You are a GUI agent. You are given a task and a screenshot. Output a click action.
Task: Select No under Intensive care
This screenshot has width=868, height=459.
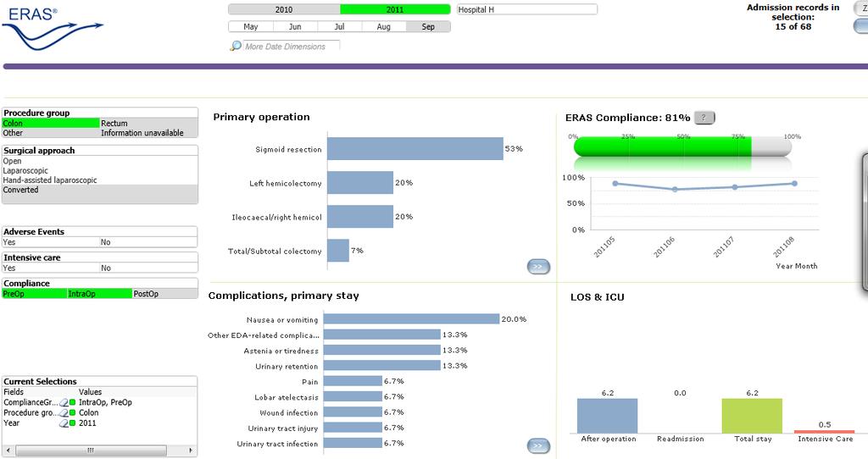tap(148, 268)
